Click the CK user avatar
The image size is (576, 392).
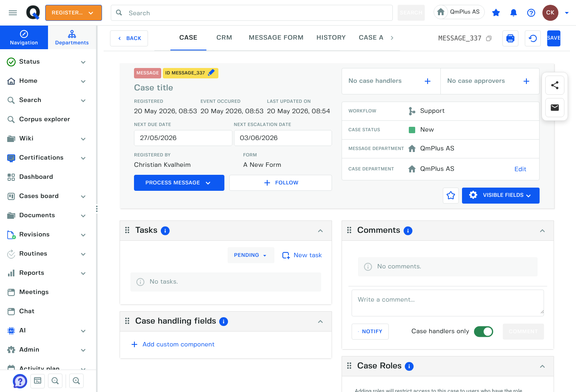point(550,13)
